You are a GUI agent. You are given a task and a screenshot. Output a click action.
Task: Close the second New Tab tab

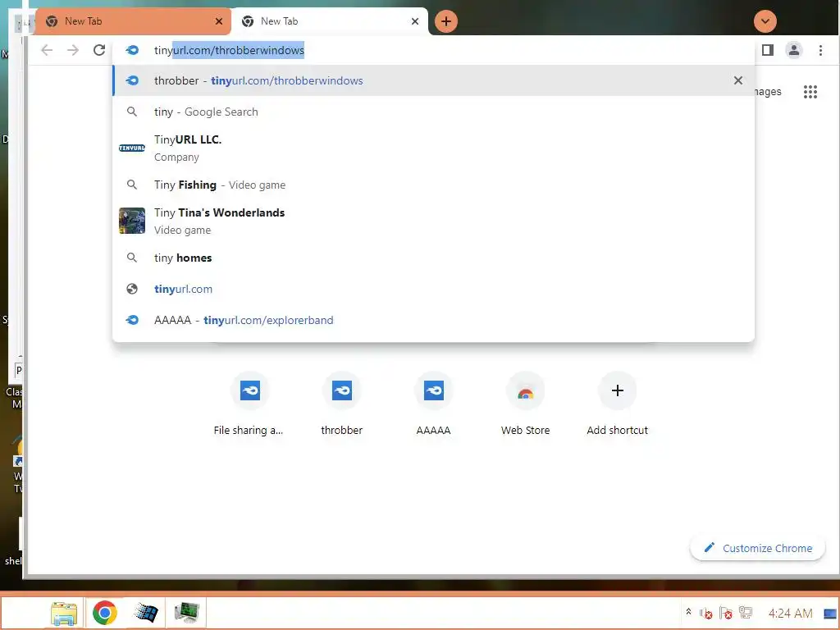coord(414,21)
